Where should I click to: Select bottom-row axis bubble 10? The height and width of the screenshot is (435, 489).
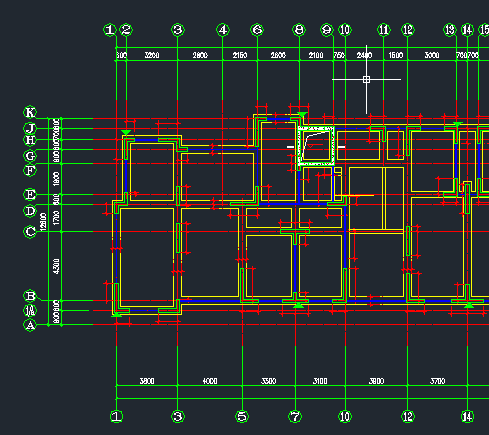345,416
